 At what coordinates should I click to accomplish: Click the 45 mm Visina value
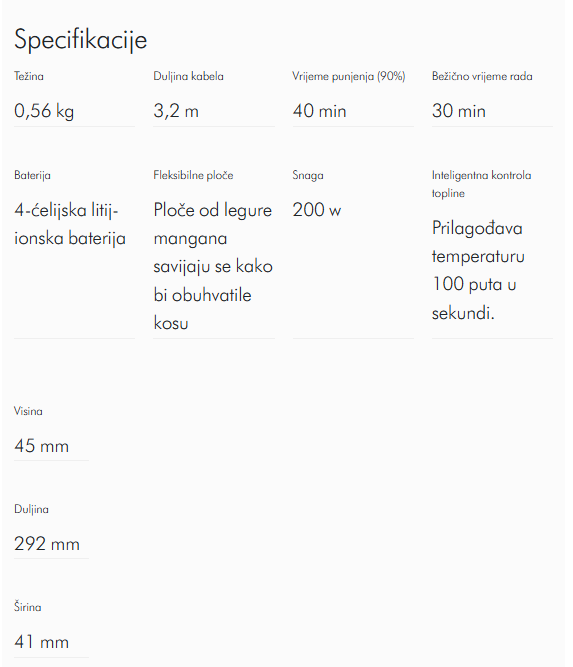point(41,446)
